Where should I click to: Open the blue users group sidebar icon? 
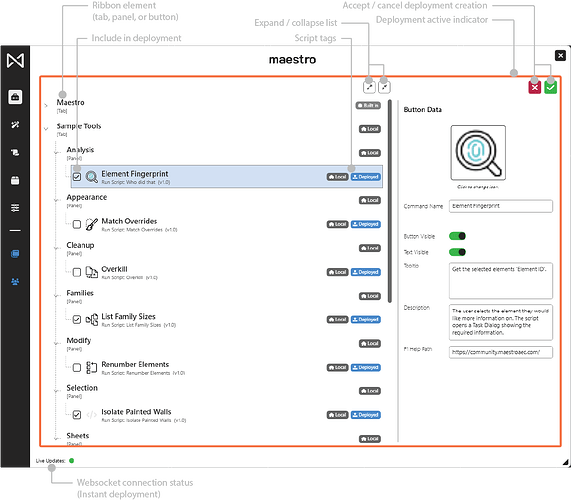point(15,282)
